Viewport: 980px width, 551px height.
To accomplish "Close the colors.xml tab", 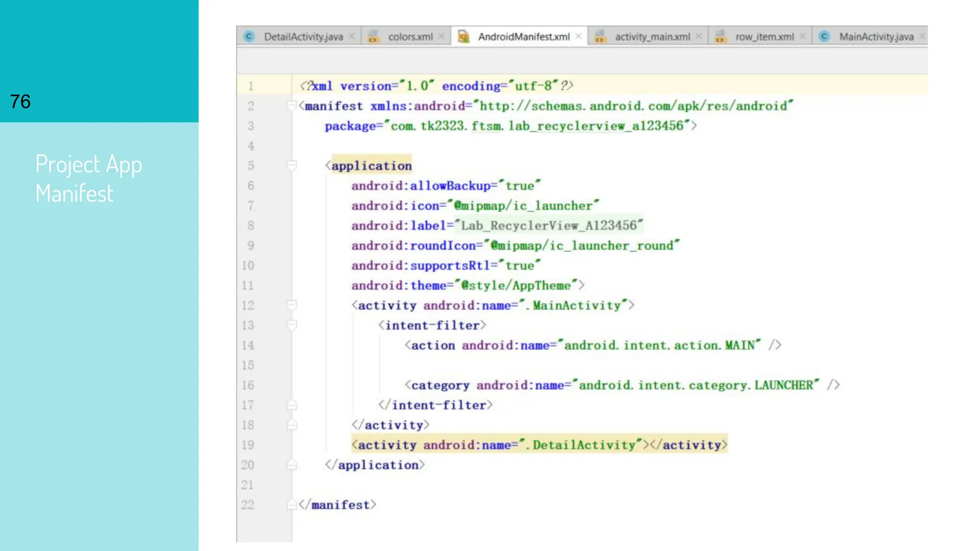I will click(442, 36).
